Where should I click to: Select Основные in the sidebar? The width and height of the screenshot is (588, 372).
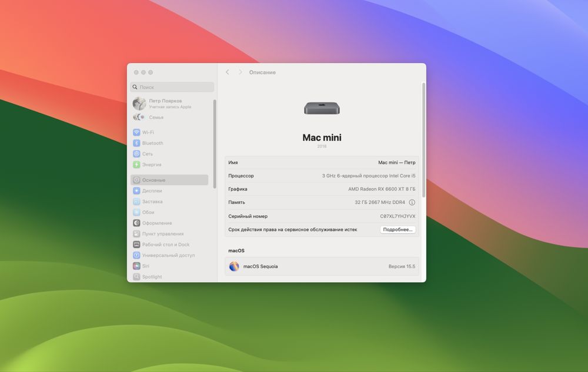pyautogui.click(x=169, y=180)
